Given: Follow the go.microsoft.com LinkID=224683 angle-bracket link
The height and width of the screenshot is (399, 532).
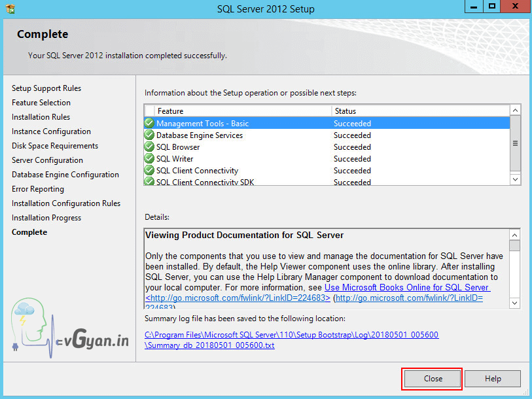Looking at the screenshot, I should 238,298.
